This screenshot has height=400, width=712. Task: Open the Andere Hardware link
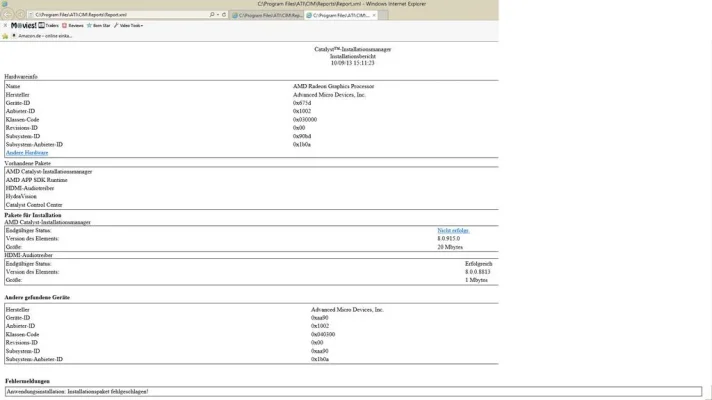(27, 153)
